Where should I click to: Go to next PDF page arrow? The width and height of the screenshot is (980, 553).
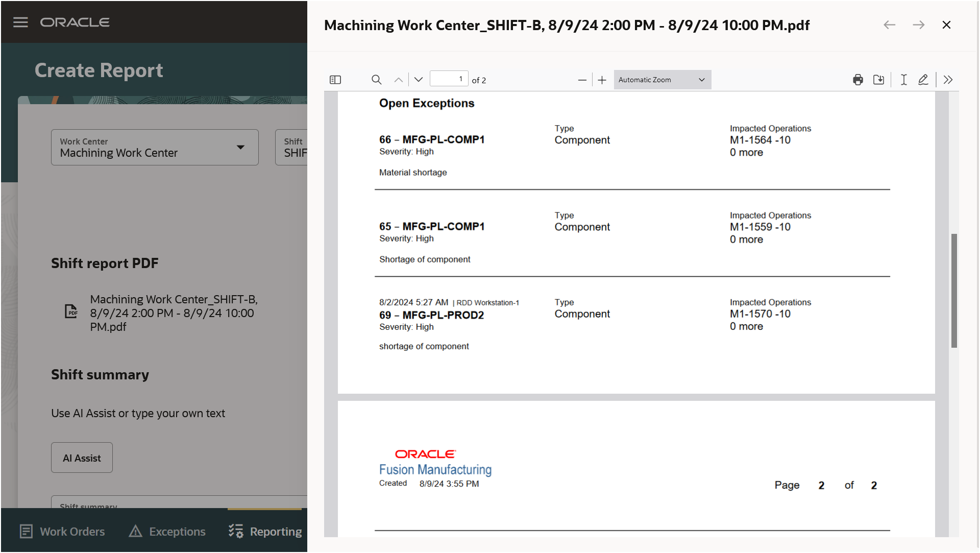pos(419,80)
